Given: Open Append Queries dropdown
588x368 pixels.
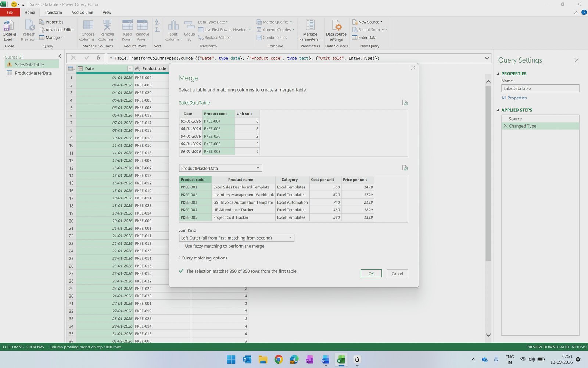Looking at the screenshot, I should pos(276,30).
